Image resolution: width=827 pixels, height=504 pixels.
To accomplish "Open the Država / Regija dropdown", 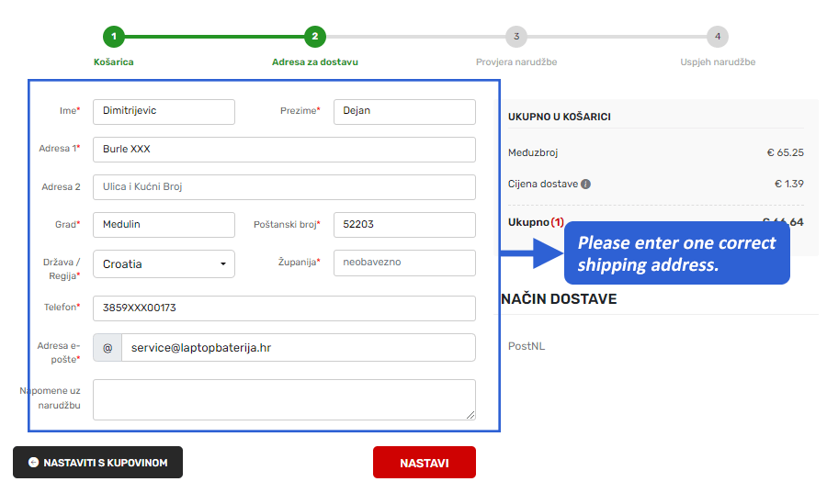I will tap(164, 264).
